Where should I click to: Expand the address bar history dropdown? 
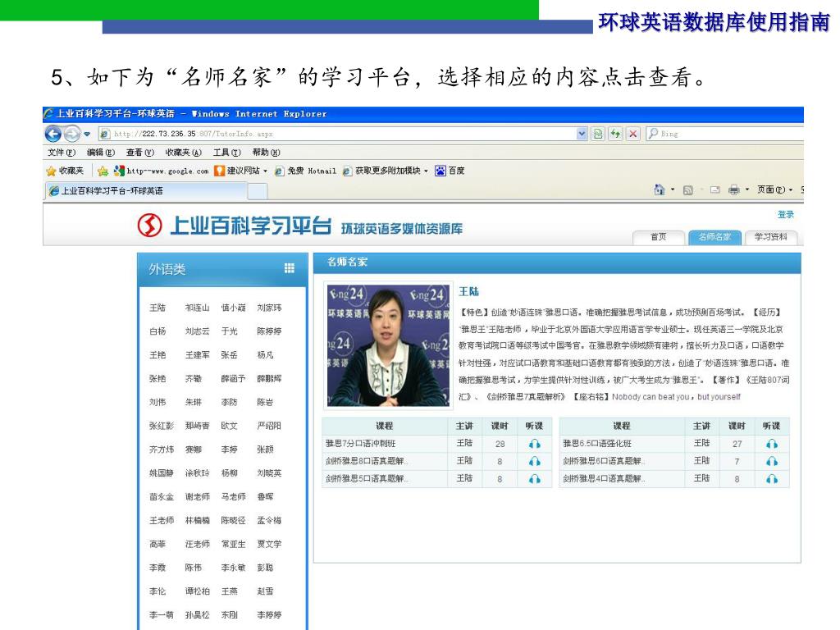[582, 134]
